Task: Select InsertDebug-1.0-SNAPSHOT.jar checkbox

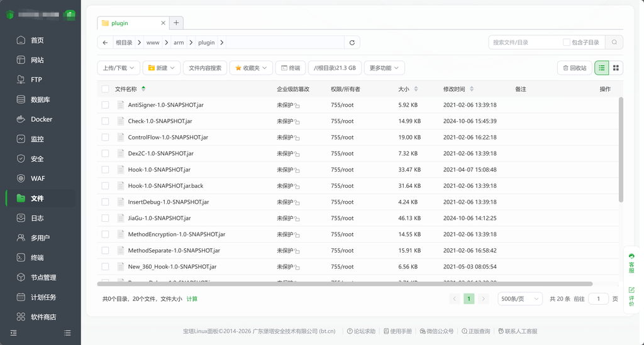Action: [x=105, y=202]
